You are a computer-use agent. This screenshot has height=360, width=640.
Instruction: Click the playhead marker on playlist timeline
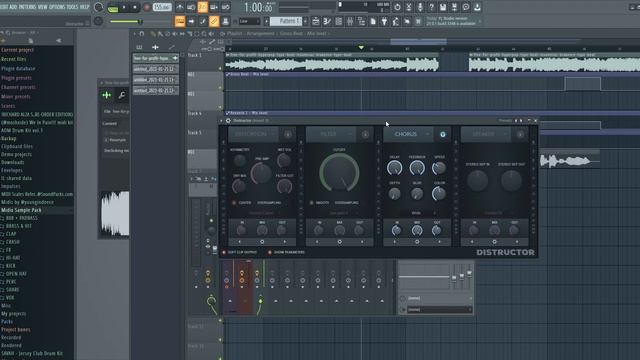click(x=361, y=48)
